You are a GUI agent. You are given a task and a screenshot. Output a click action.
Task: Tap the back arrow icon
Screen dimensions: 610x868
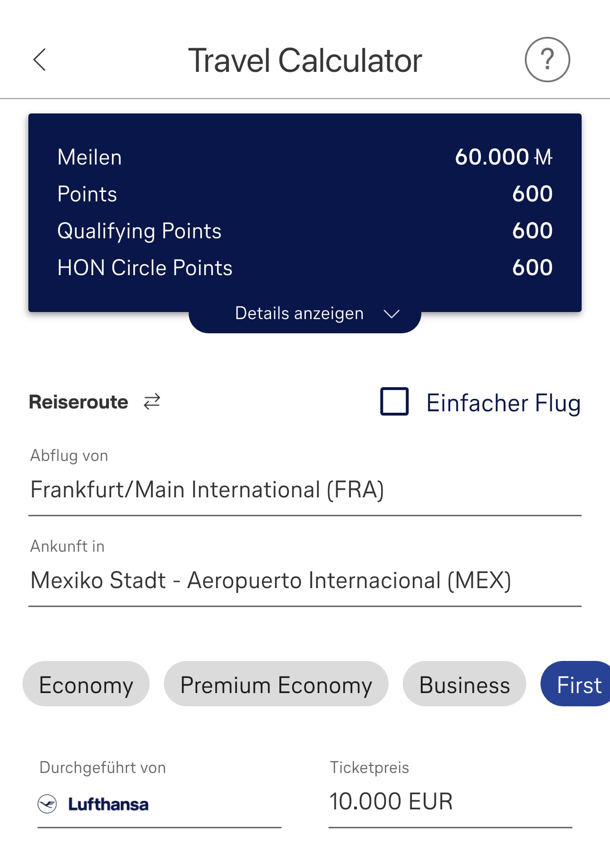click(40, 60)
